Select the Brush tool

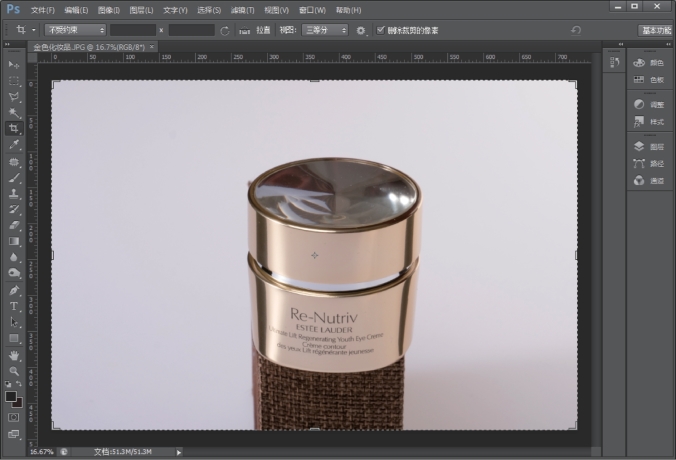pos(14,178)
